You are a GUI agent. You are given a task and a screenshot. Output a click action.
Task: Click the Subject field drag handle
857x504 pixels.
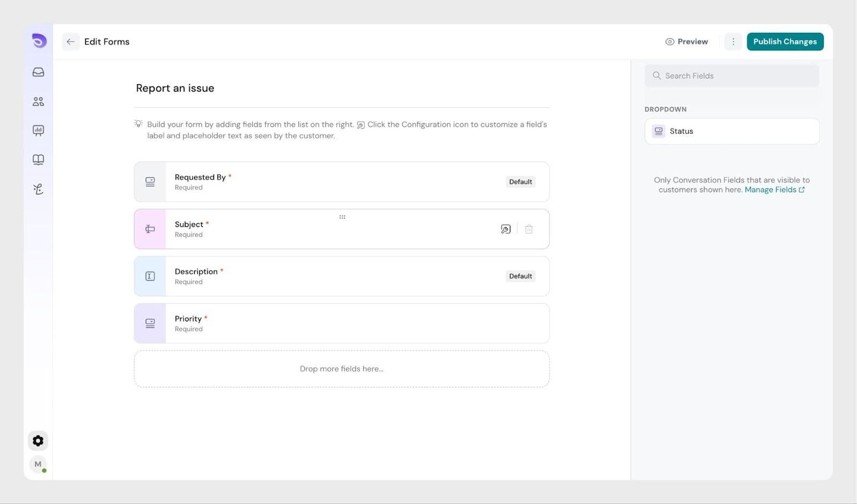coord(342,217)
